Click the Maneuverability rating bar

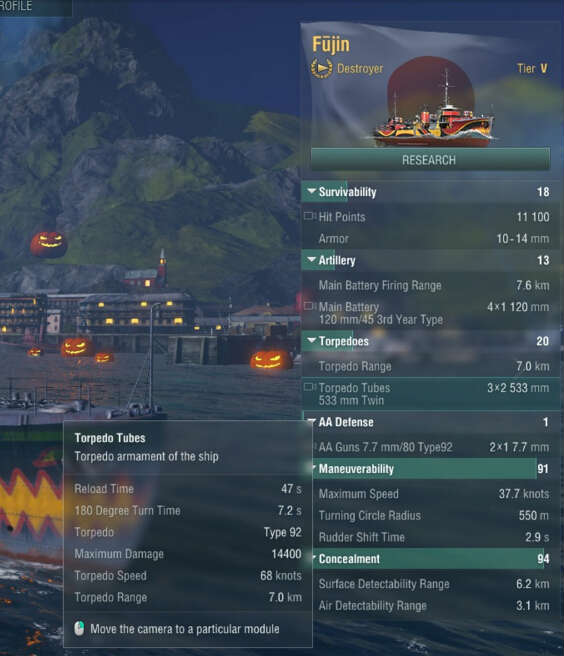pos(431,469)
